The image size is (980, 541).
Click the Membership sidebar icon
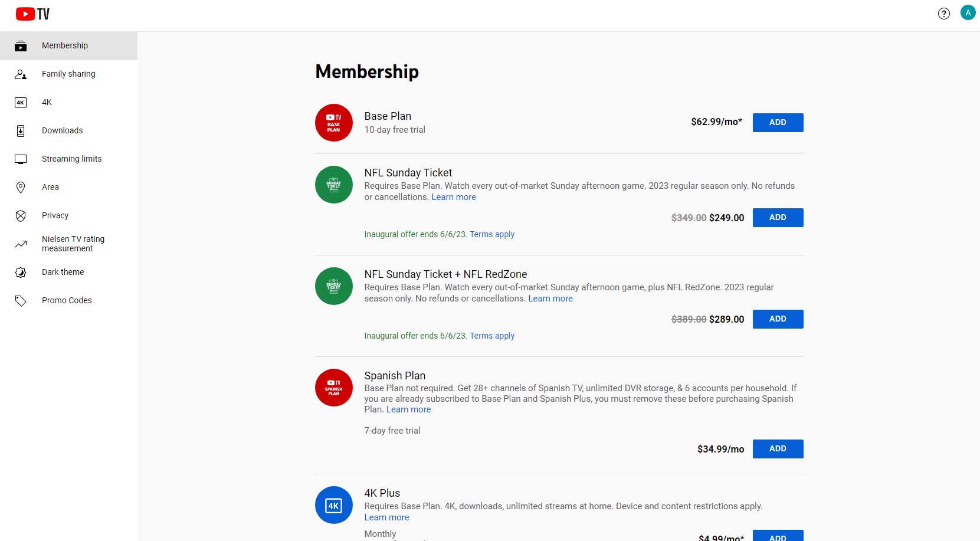tap(21, 46)
